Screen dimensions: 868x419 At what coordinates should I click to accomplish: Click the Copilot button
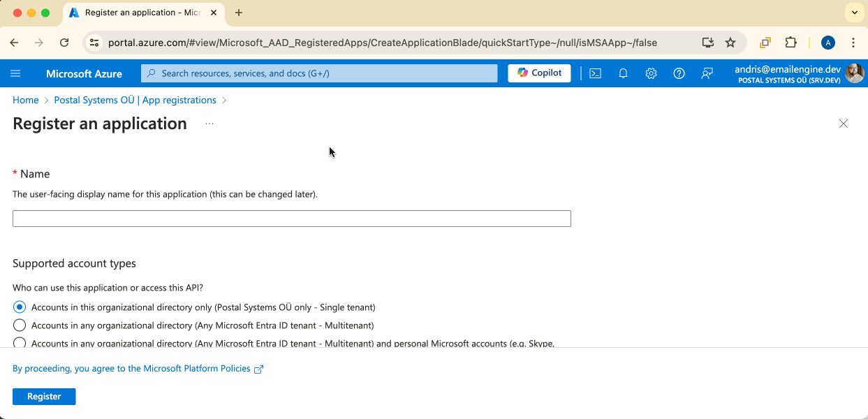pyautogui.click(x=539, y=73)
